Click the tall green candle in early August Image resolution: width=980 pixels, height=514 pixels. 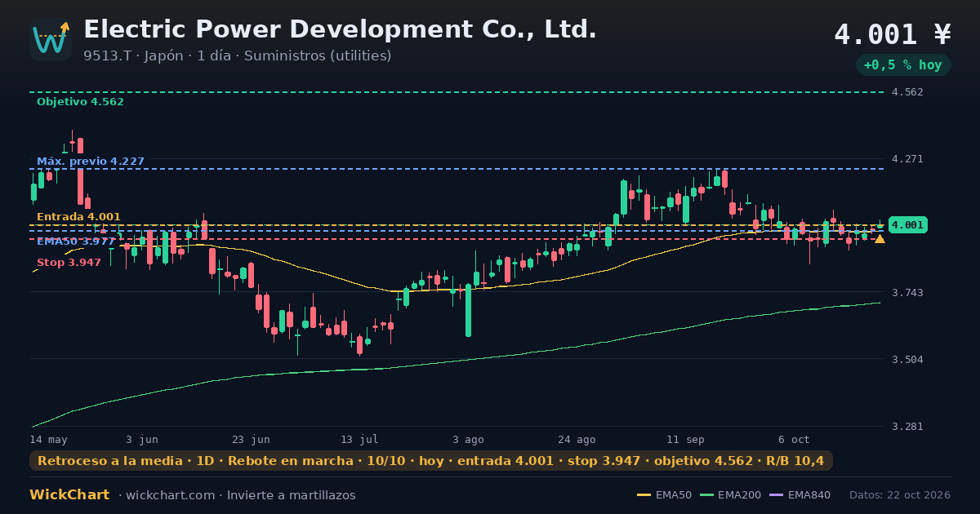tap(468, 310)
